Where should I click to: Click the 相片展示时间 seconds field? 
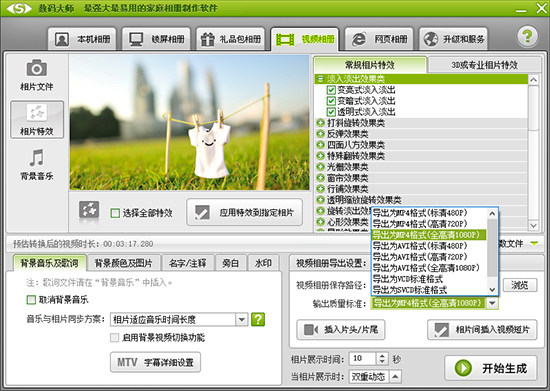click(363, 358)
